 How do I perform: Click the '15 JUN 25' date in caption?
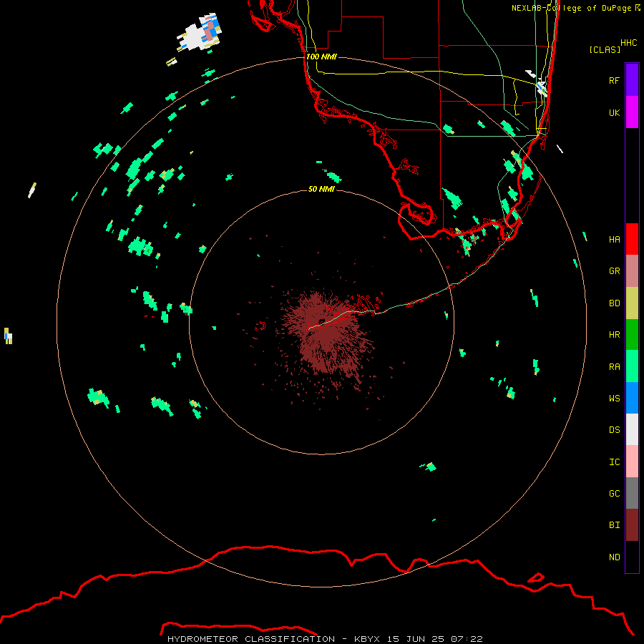pos(416,639)
